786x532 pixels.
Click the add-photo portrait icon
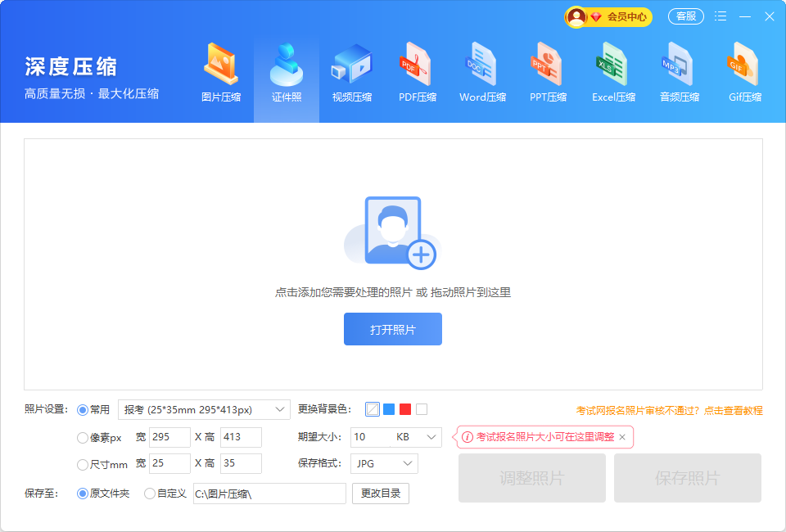393,232
